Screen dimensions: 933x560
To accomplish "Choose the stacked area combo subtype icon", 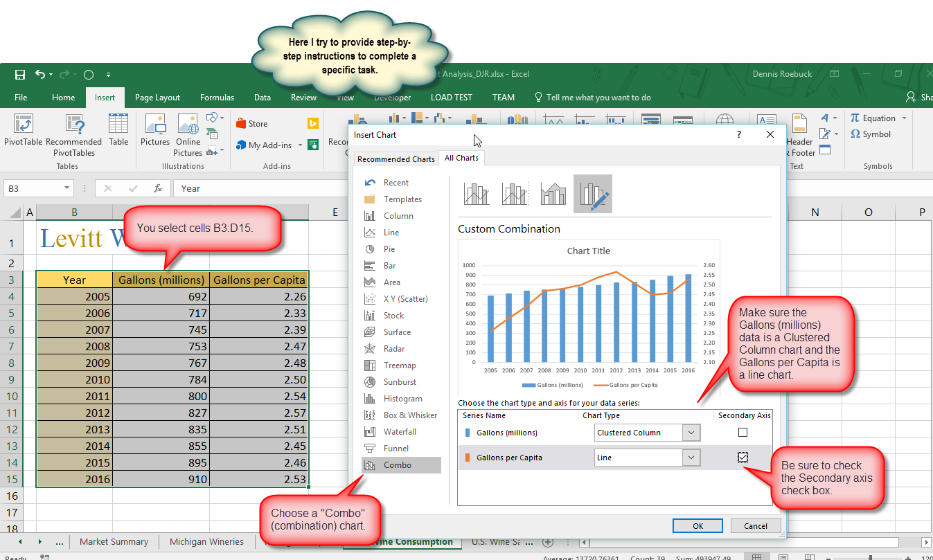I will tap(553, 194).
